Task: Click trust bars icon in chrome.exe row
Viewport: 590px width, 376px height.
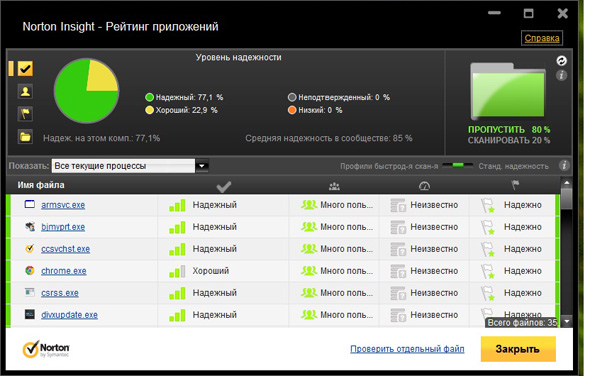Action: point(177,271)
